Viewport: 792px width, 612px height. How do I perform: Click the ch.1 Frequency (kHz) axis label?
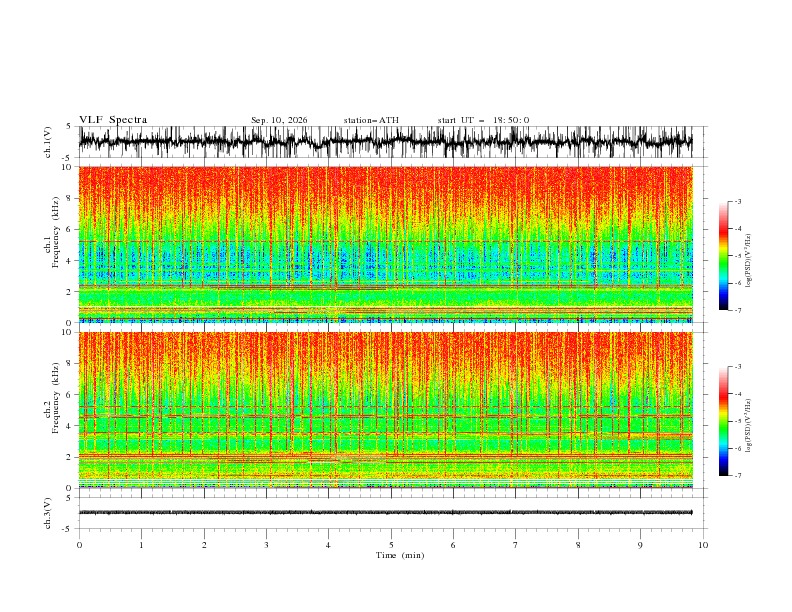pos(51,244)
